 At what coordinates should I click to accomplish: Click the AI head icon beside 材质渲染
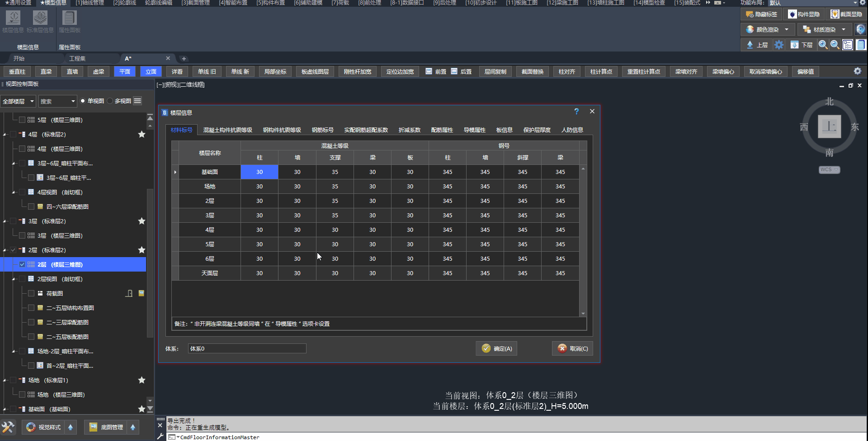(x=860, y=29)
